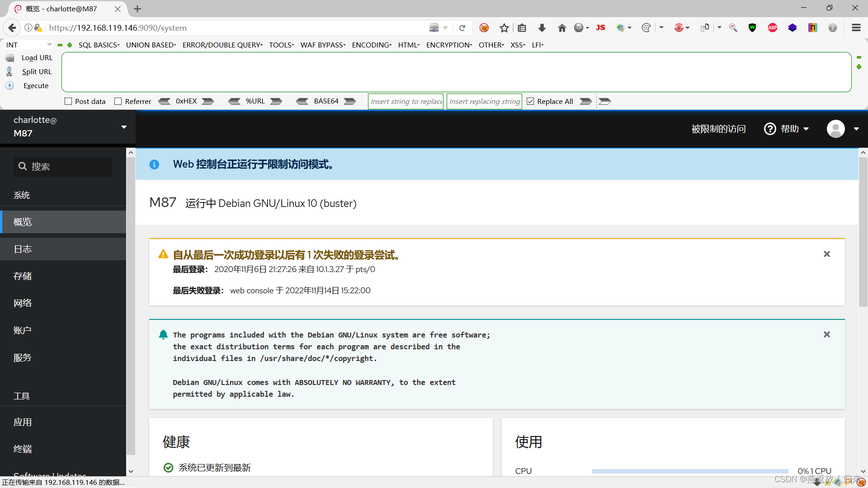Click the Load URL label

point(37,58)
